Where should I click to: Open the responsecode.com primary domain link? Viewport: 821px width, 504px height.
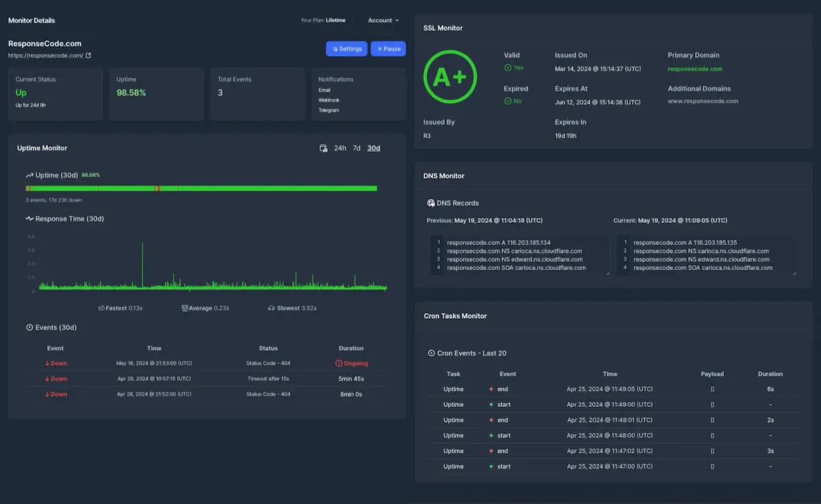point(695,68)
